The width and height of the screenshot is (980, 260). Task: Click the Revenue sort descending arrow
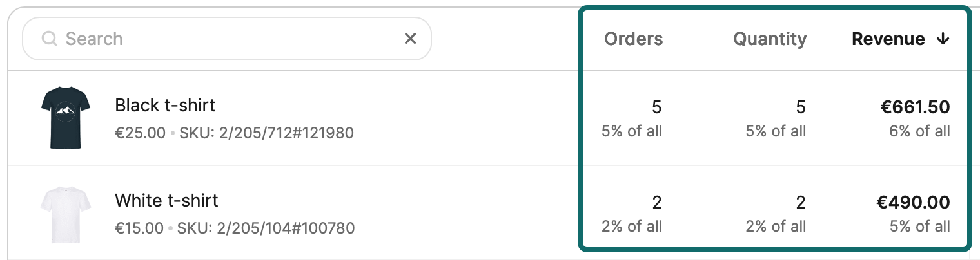tap(943, 39)
